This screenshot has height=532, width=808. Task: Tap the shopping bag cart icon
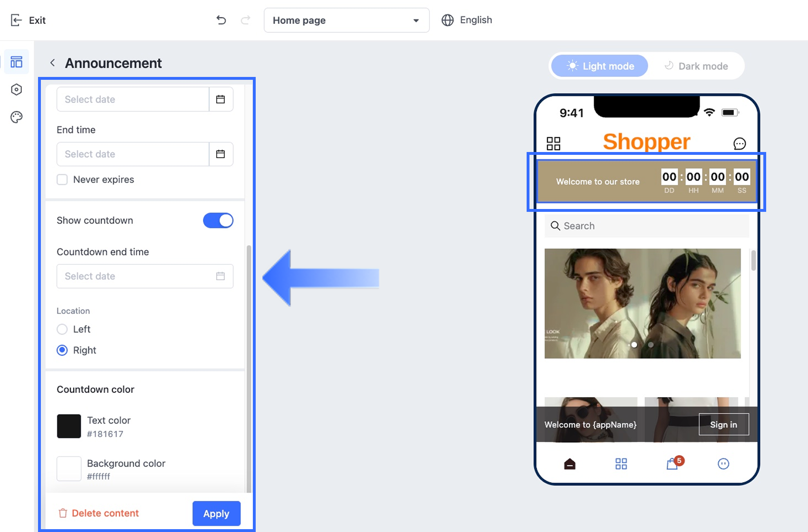tap(672, 464)
